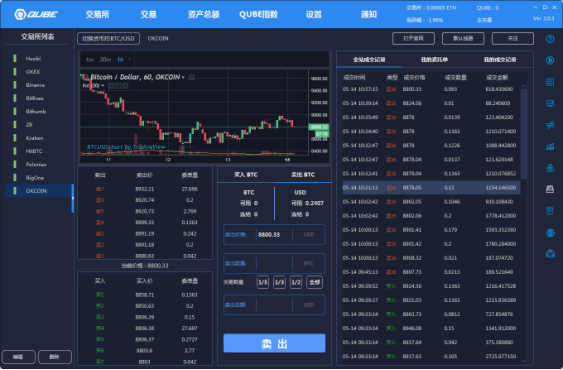
Task: Click the Bitcoin coin sidebar icon
Action: pyautogui.click(x=550, y=60)
